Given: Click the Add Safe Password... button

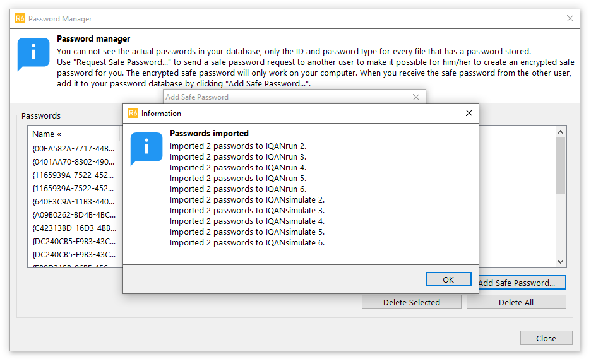Looking at the screenshot, I should 522,283.
